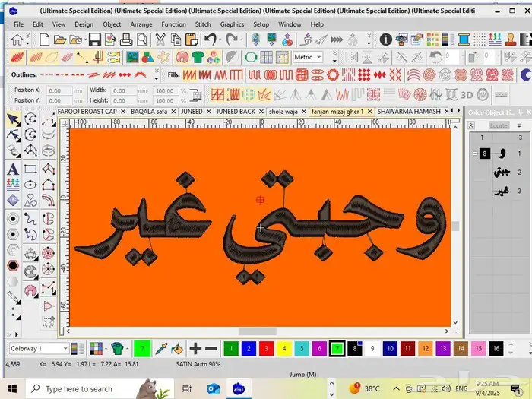
Task: Copy the selected object
Action: click(176, 40)
